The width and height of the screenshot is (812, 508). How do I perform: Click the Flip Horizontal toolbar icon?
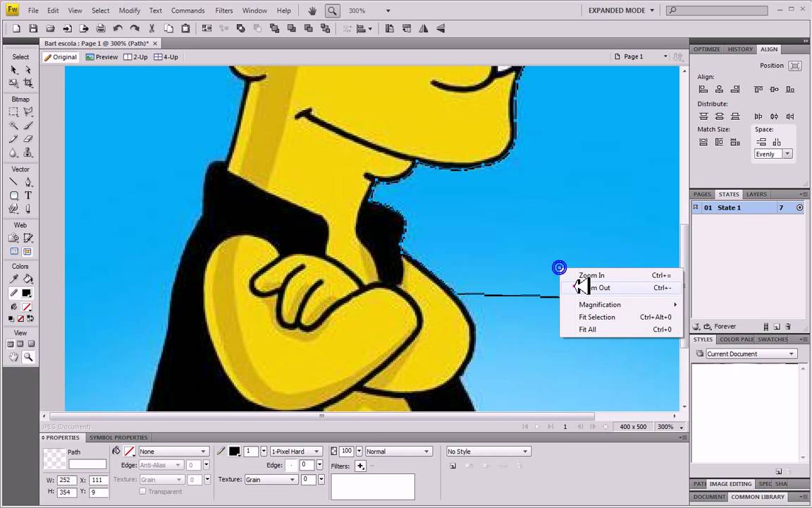pyautogui.click(x=424, y=28)
